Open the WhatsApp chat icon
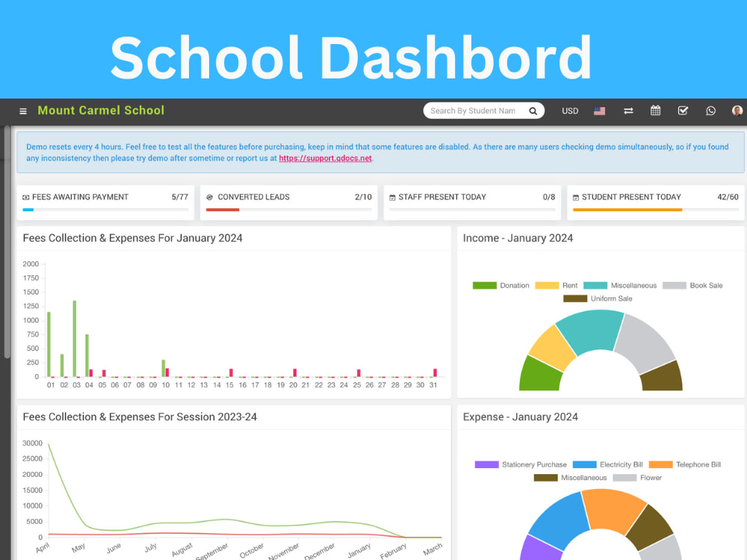Screen dimensions: 747x560 [710, 111]
